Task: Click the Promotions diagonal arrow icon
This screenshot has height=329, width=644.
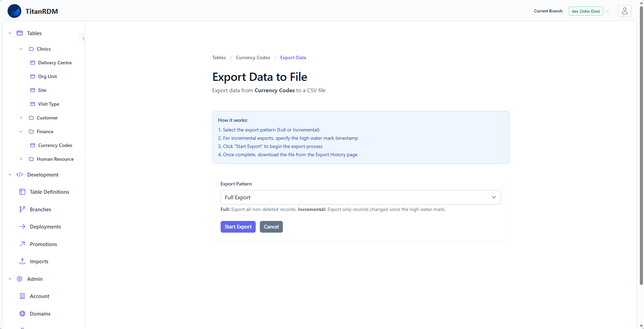Action: [x=22, y=244]
